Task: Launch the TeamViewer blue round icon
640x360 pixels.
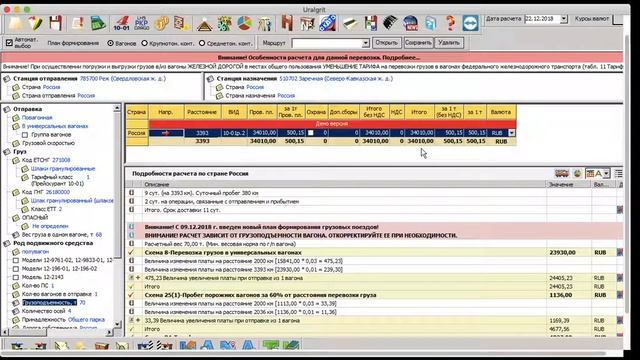Action: 470,23
